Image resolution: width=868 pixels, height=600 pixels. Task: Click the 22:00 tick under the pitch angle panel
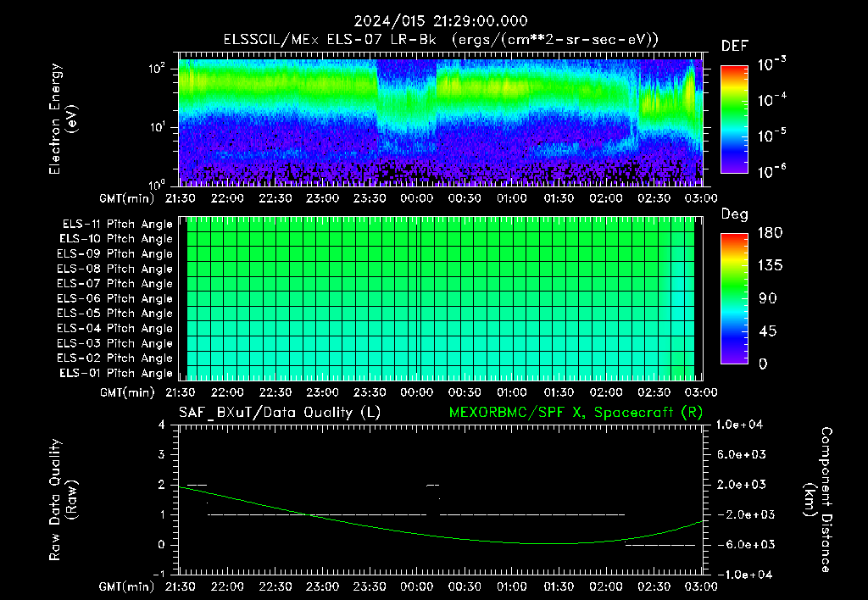click(x=227, y=392)
